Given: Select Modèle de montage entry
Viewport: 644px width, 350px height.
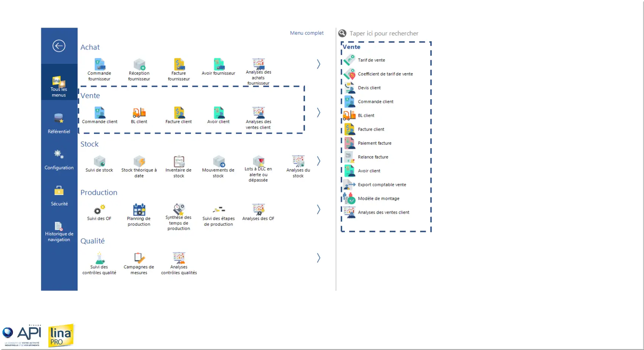Looking at the screenshot, I should 378,198.
